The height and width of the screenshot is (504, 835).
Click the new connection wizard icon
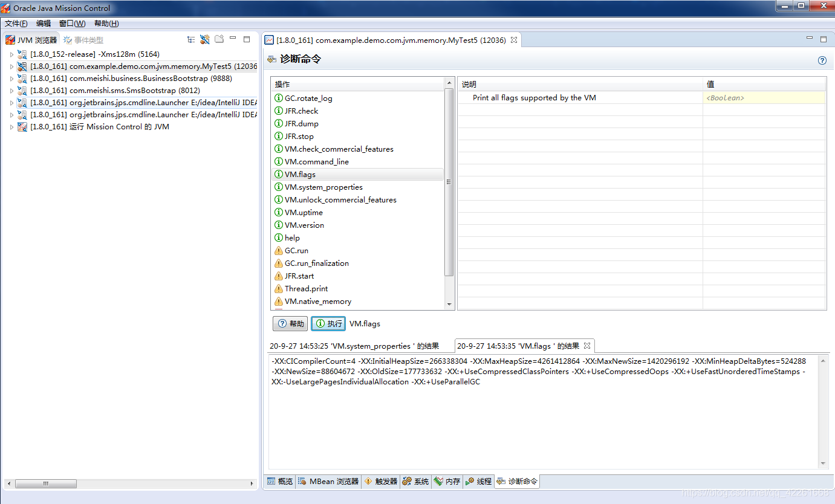click(205, 39)
